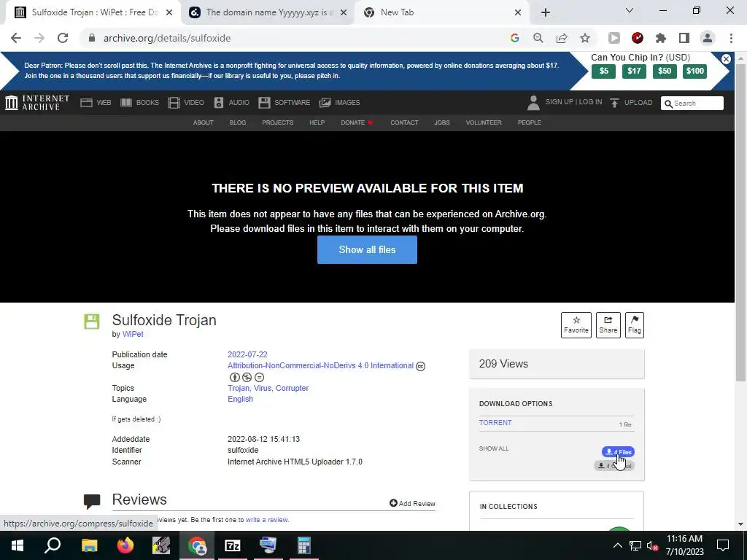Click Add Review

coord(412,503)
